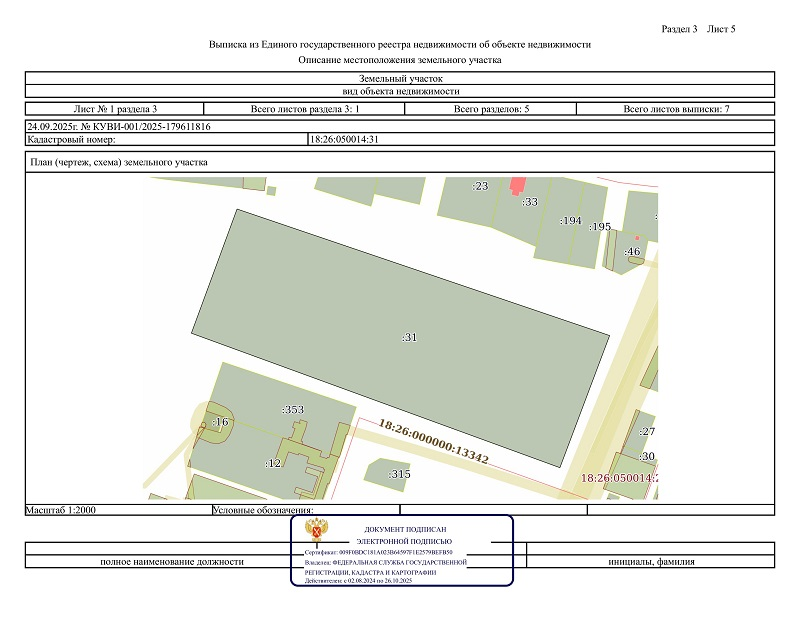Click the small red dot above parcel :46
The image size is (800, 618).
click(636, 237)
